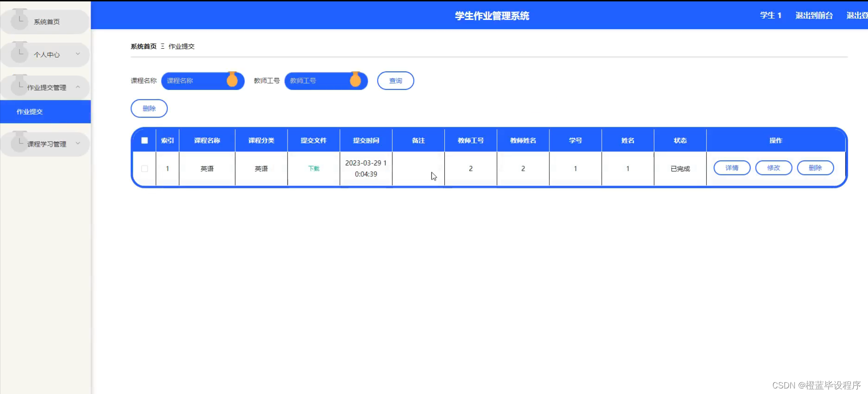This screenshot has height=394, width=868.
Task: Click the 教师姓名 column header
Action: click(x=523, y=140)
